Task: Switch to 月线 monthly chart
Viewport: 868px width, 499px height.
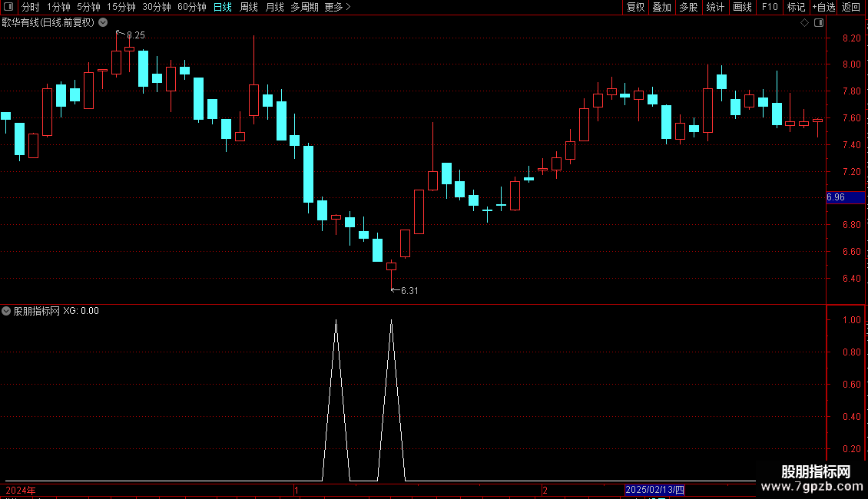Action: coord(274,7)
